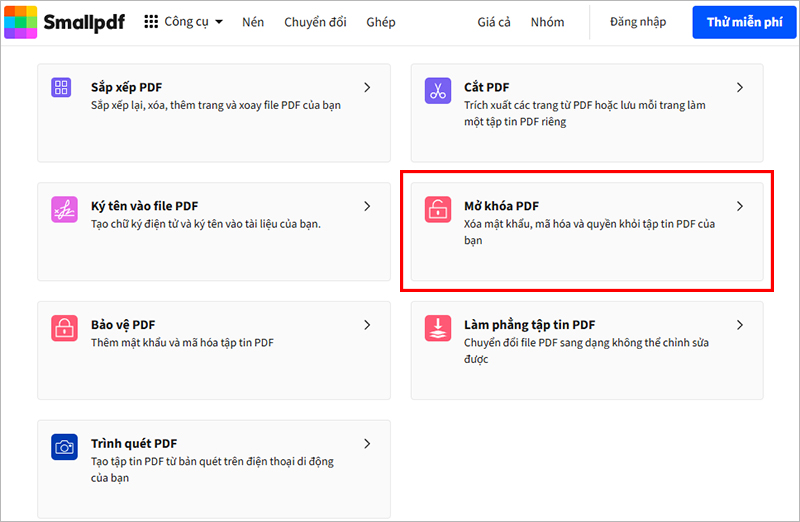
Task: Open the Sắp xếp PDF title
Action: 127,87
